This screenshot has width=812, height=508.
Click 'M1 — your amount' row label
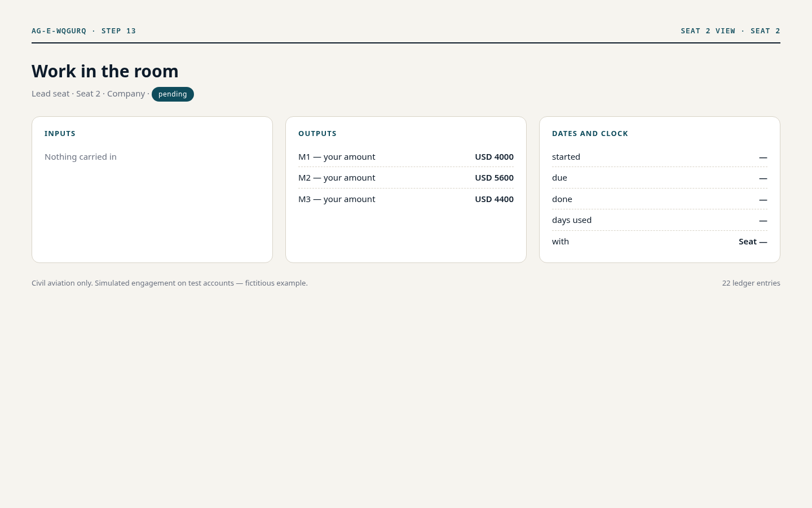[x=337, y=157]
